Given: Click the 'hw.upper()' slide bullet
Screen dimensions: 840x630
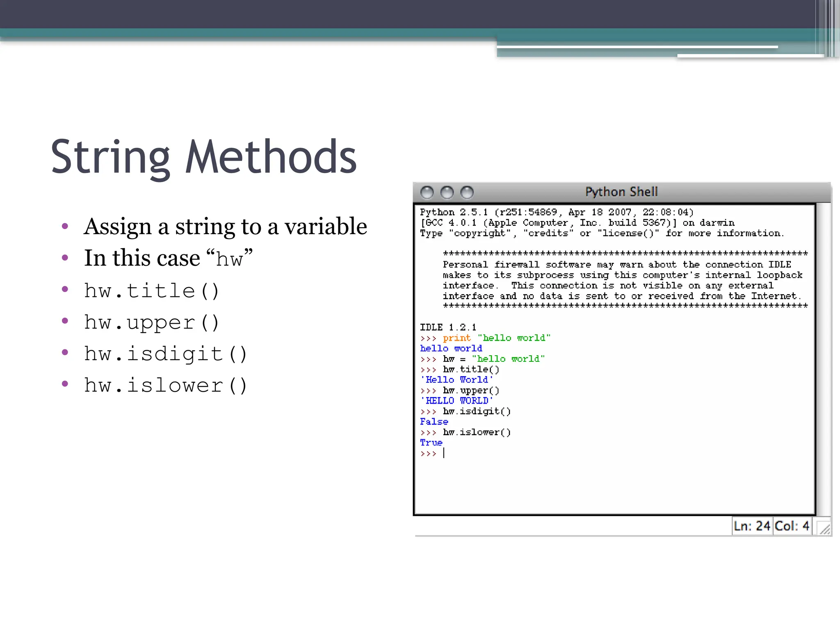Looking at the screenshot, I should 152,322.
